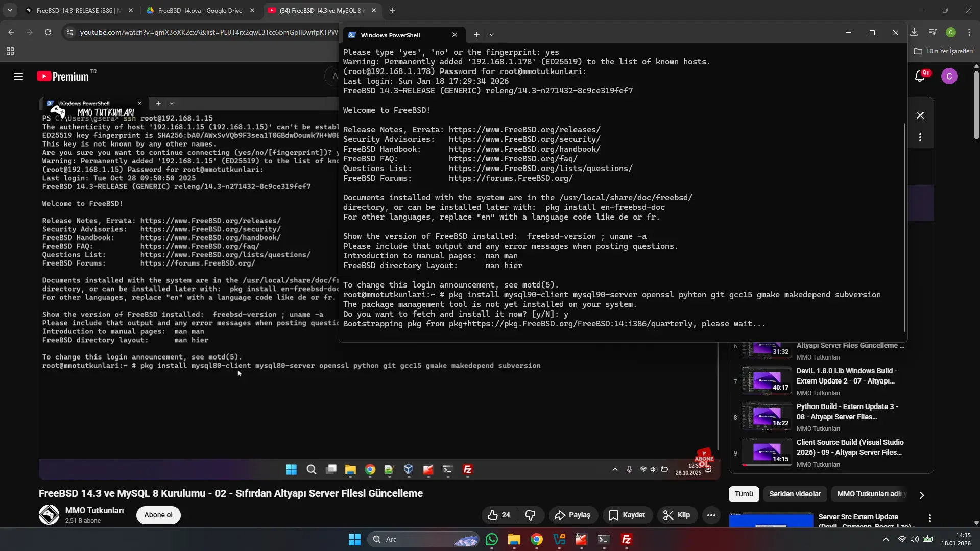
Task: Click the like thumbs-up button
Action: (x=499, y=515)
